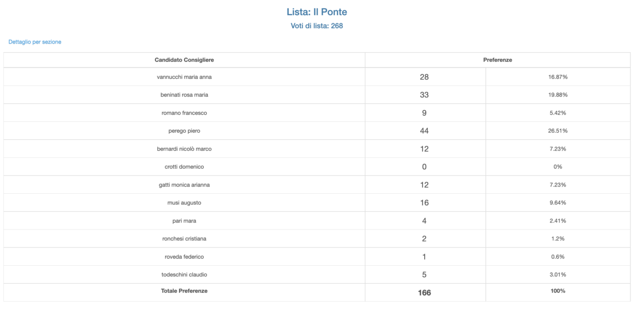This screenshot has width=644, height=309.
Task: Click bernardi nicolò marco name cell
Action: tap(184, 149)
